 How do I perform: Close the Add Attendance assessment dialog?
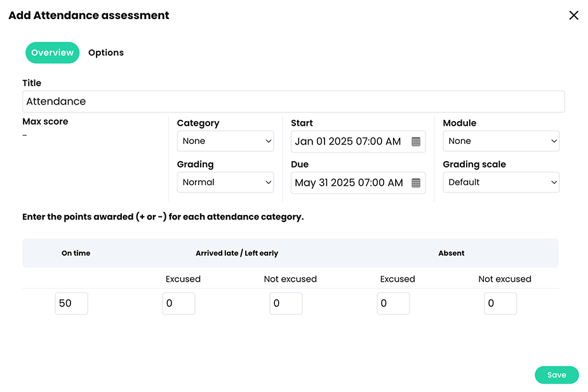[573, 15]
